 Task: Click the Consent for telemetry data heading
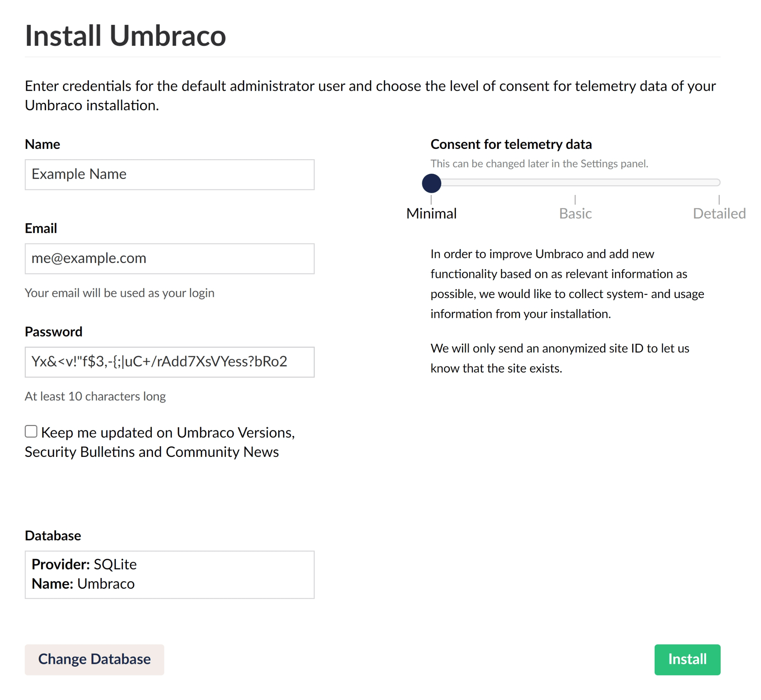point(511,144)
